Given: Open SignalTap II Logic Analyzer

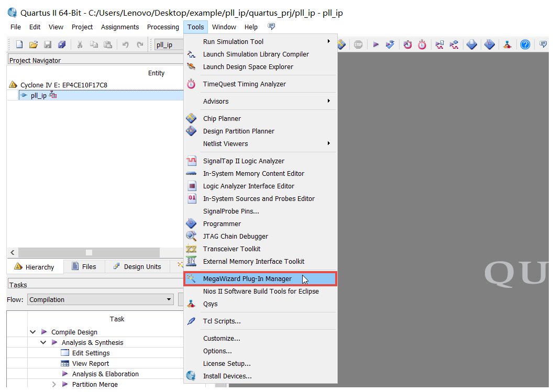Looking at the screenshot, I should (x=260, y=161).
